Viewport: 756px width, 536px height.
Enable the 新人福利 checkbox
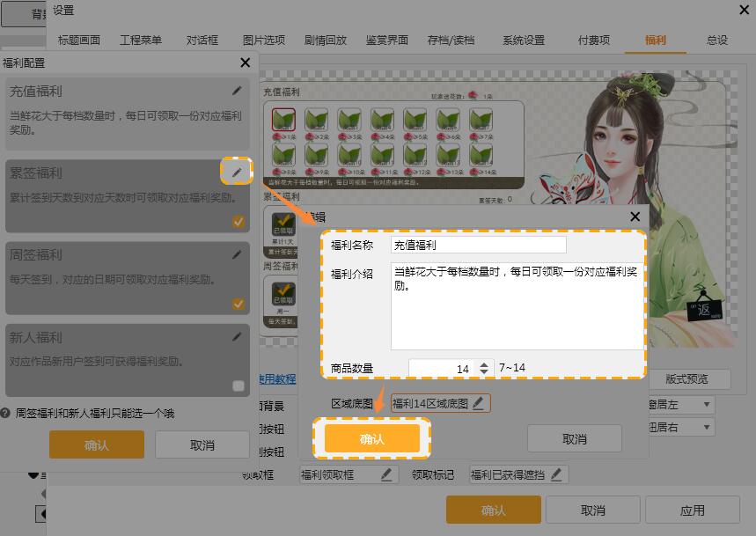(x=239, y=385)
